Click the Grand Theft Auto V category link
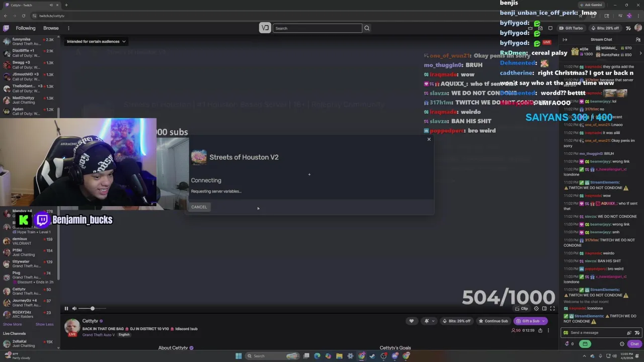This screenshot has height=362, width=644. click(99, 335)
